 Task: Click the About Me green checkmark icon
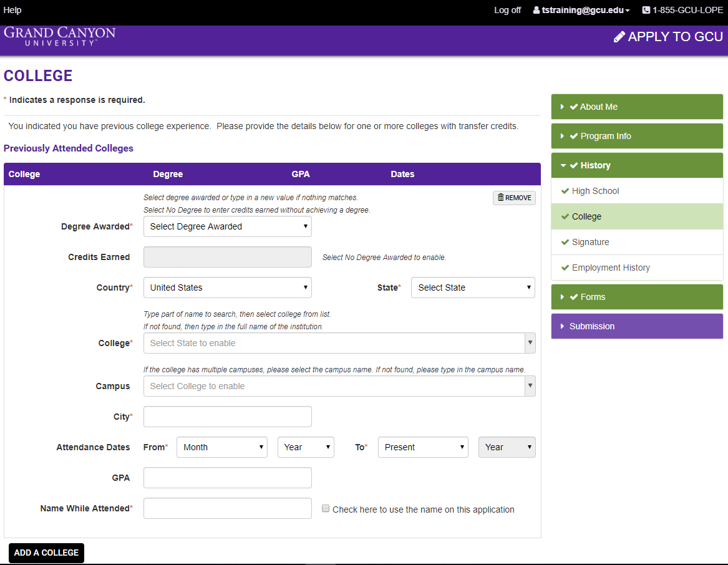tap(574, 107)
